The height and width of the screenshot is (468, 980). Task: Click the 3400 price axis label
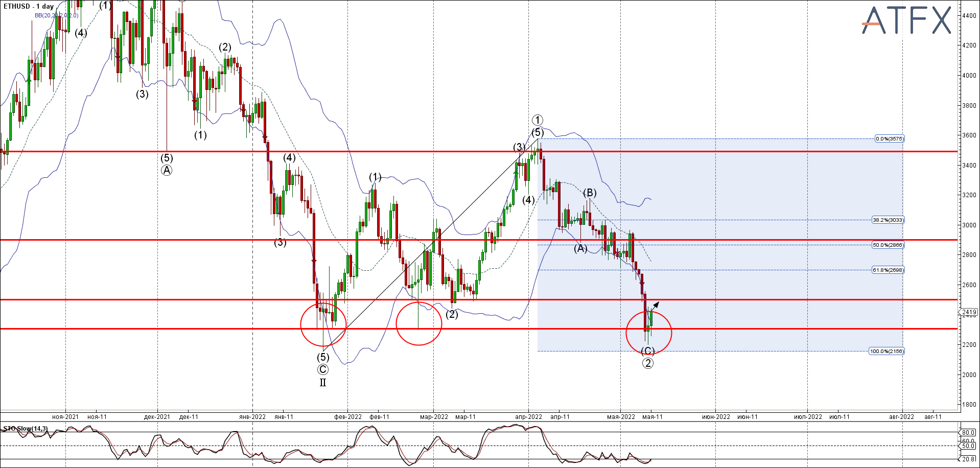click(969, 165)
